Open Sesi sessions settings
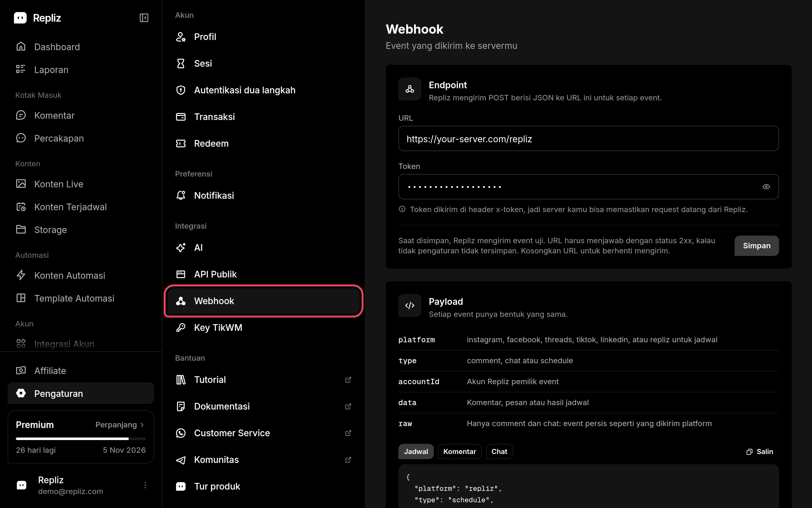Screen dimensions: 812x508 pyautogui.click(x=263, y=63)
